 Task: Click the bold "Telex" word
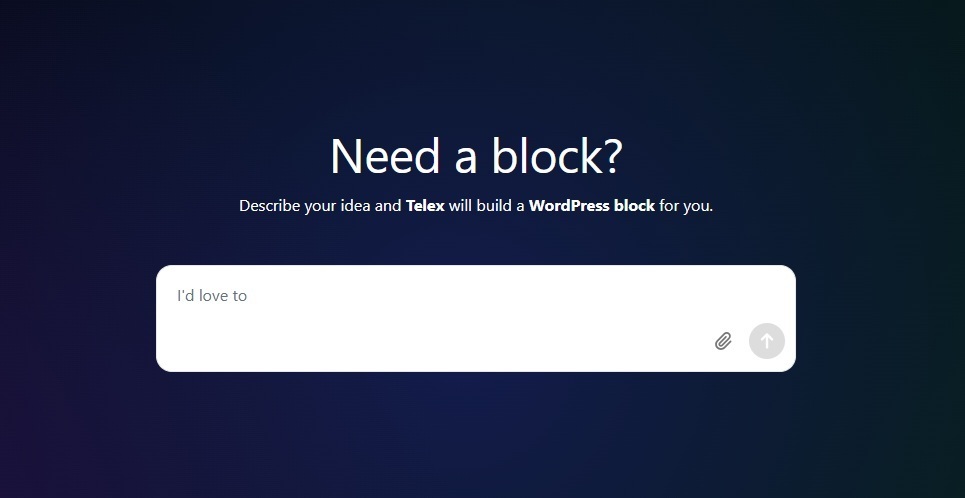click(425, 206)
